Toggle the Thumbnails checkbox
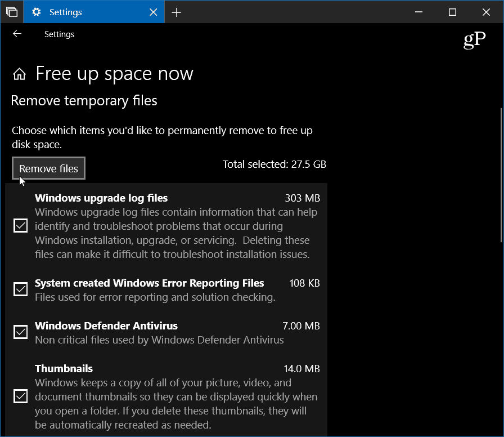Image resolution: width=504 pixels, height=437 pixels. click(x=21, y=396)
